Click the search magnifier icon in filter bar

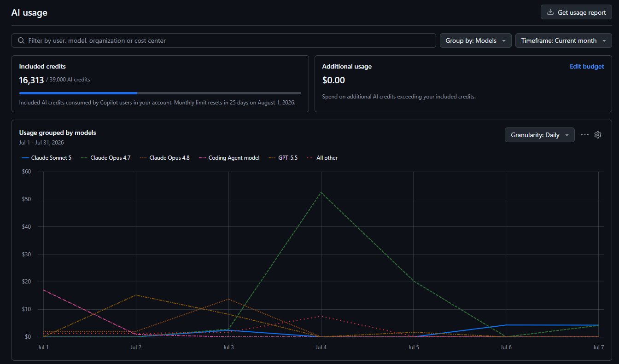click(21, 40)
